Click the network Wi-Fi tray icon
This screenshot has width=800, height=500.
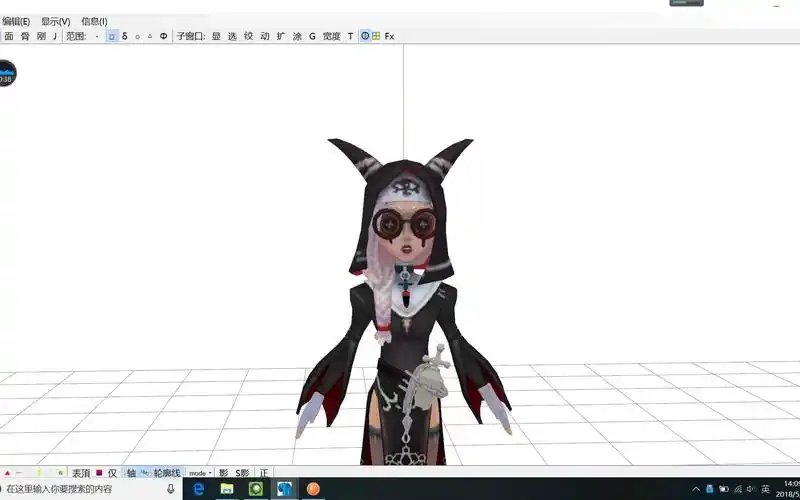pos(738,489)
